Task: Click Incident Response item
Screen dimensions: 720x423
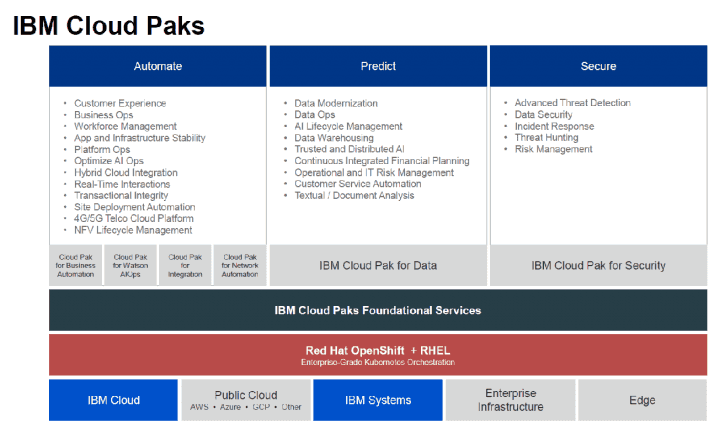Action: (554, 126)
